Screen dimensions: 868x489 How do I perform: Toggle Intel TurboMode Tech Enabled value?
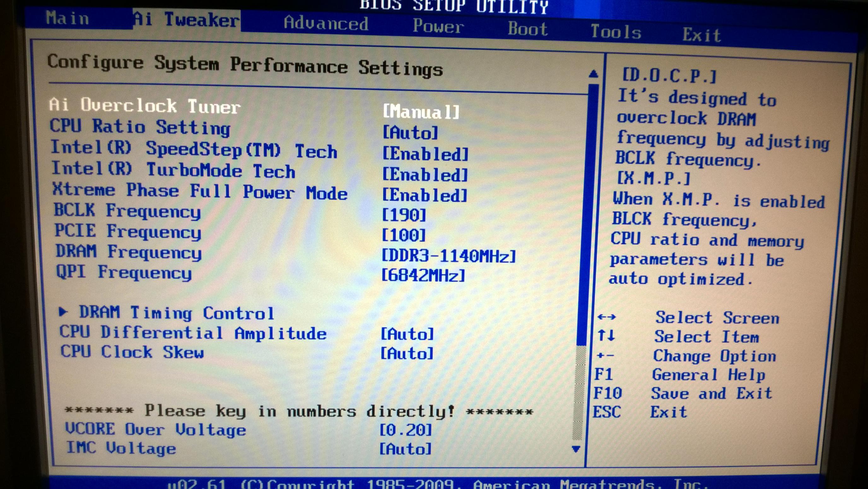coord(425,175)
